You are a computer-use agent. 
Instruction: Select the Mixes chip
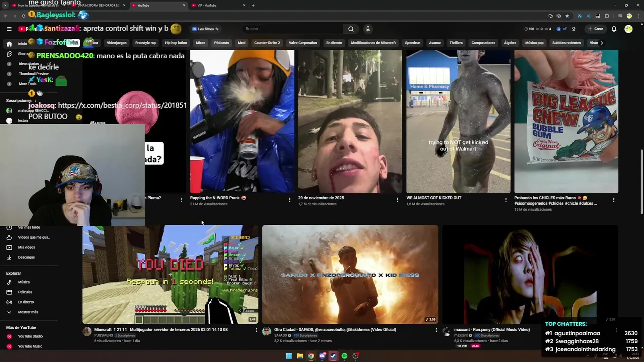(200, 43)
